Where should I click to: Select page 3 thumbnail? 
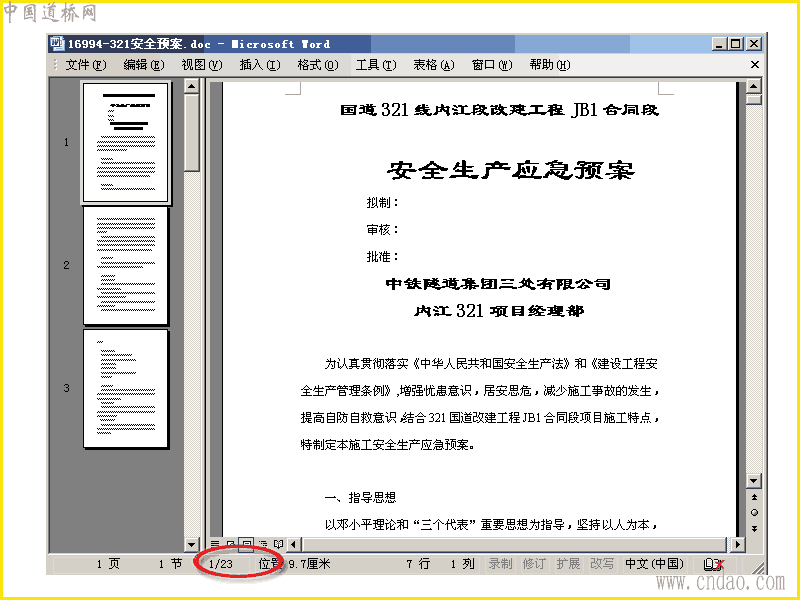(x=126, y=389)
